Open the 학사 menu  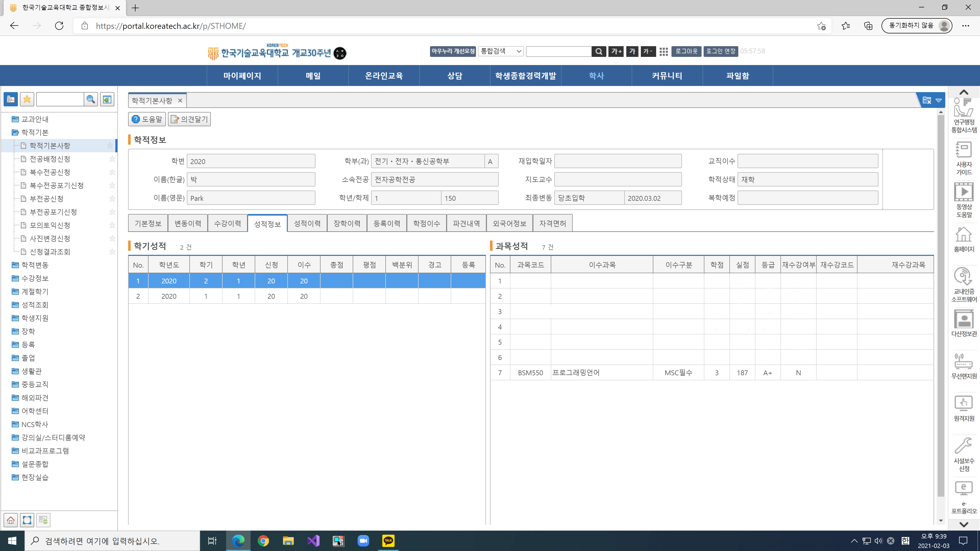(596, 76)
